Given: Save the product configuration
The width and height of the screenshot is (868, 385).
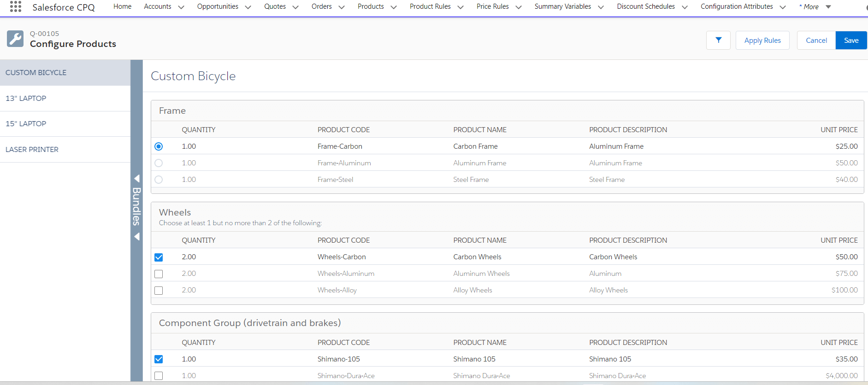Looking at the screenshot, I should tap(851, 41).
